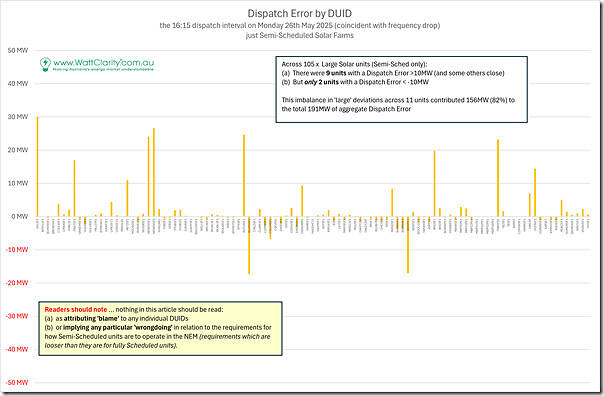Click the bar peaking near 11 MW

(127, 198)
